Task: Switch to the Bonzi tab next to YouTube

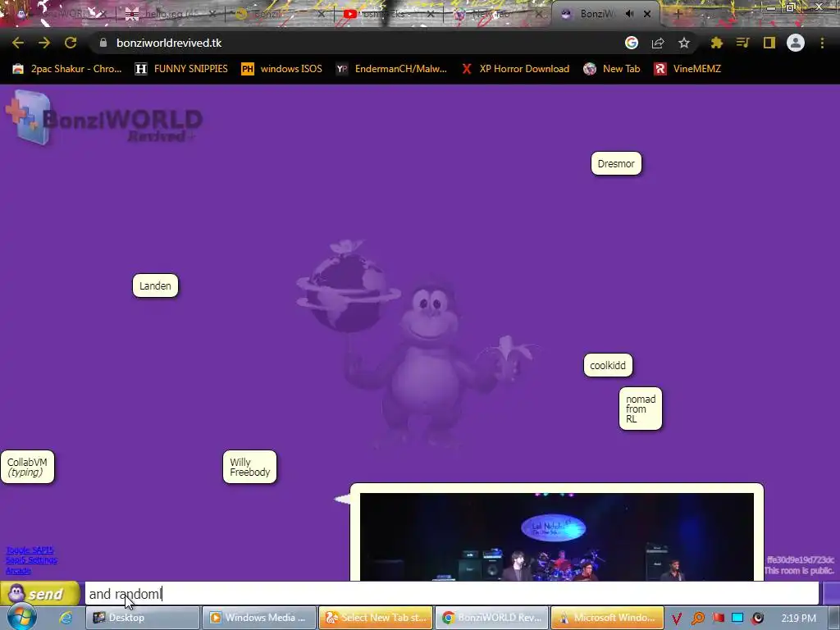Action: click(279, 14)
